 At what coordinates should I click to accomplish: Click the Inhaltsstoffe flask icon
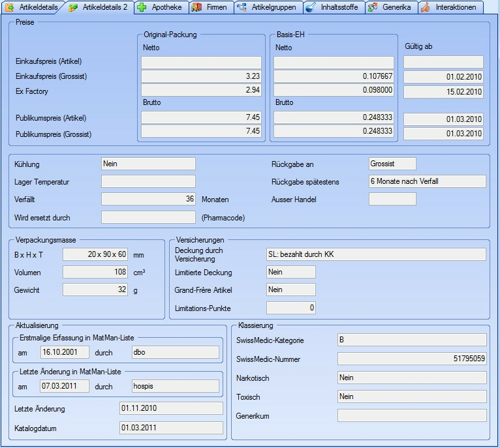click(x=311, y=8)
